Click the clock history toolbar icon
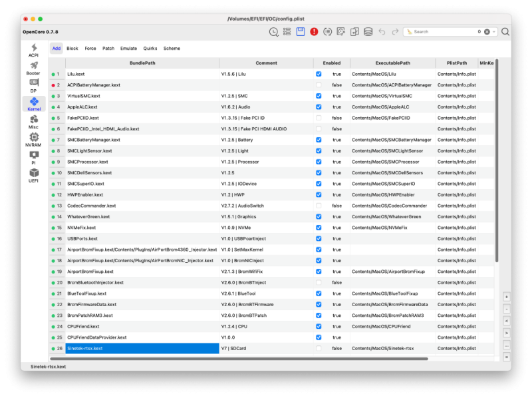The width and height of the screenshot is (532, 398). click(273, 32)
